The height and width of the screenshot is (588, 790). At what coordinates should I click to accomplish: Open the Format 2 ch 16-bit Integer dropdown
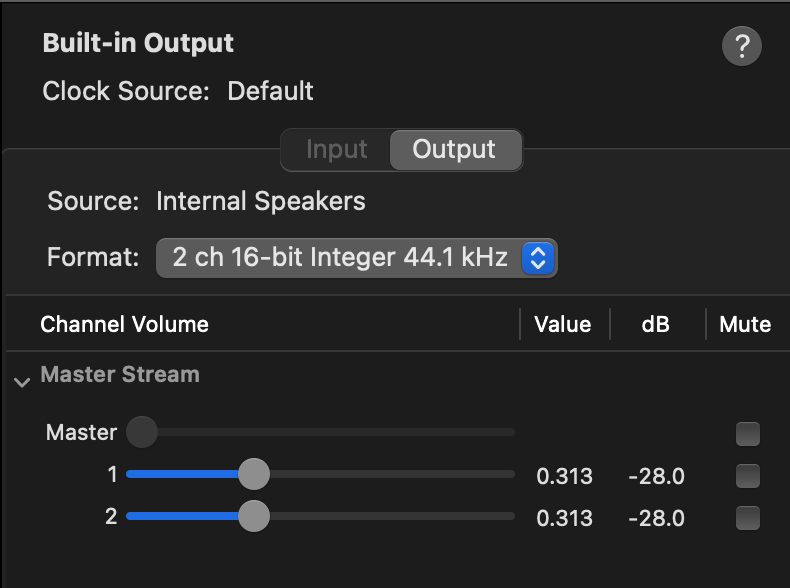click(357, 258)
